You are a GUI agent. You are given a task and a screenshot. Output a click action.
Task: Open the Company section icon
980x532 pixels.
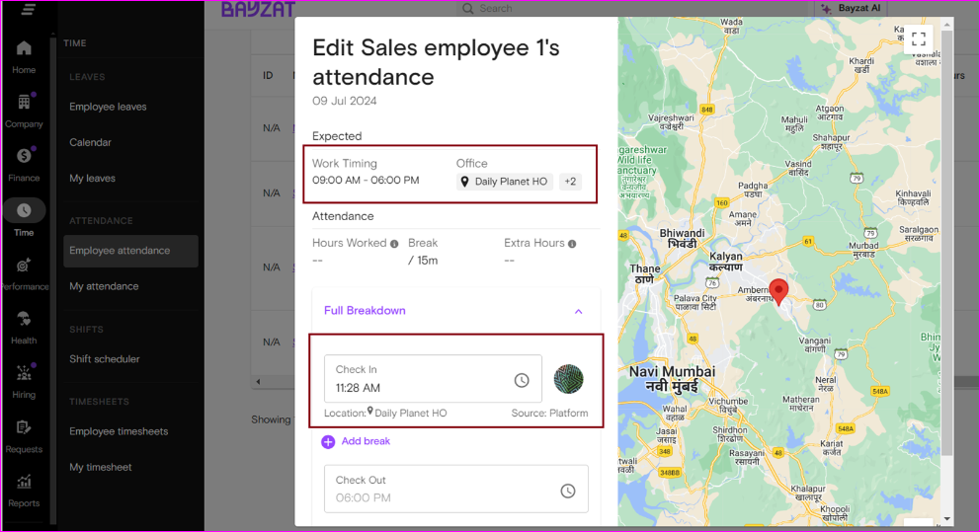(x=24, y=103)
